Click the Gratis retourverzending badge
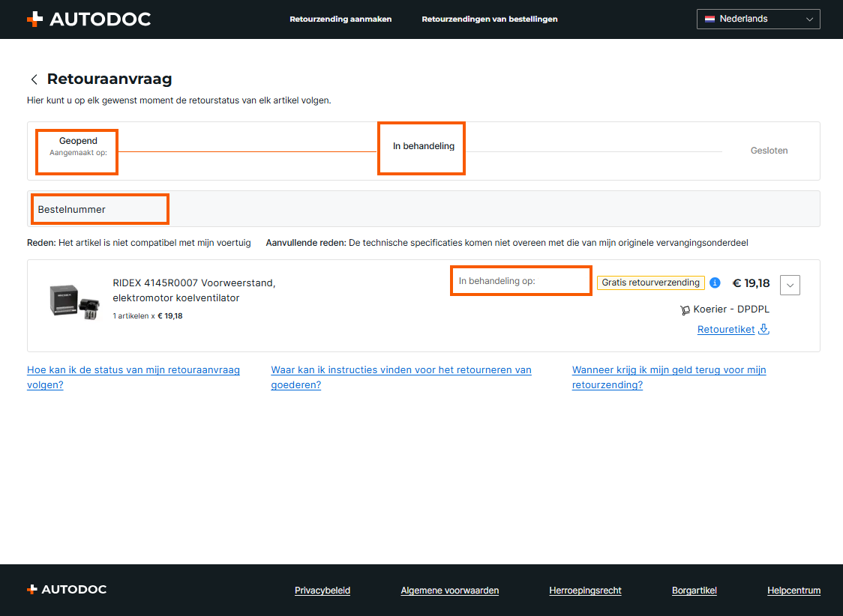Viewport: 843px width, 616px height. coord(650,283)
